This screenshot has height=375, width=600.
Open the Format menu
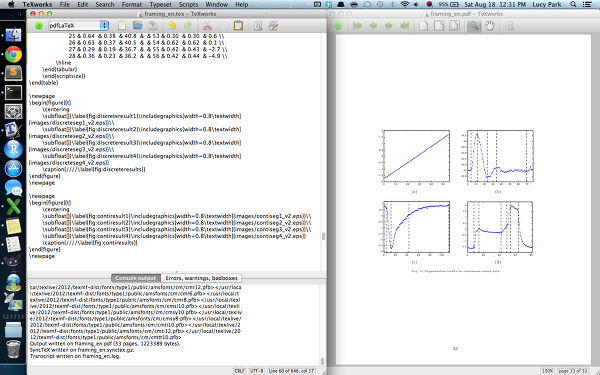pyautogui.click(x=132, y=5)
